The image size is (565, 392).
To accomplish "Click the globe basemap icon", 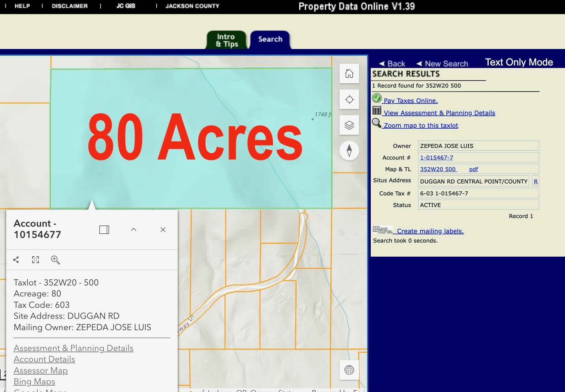I will tap(349, 370).
